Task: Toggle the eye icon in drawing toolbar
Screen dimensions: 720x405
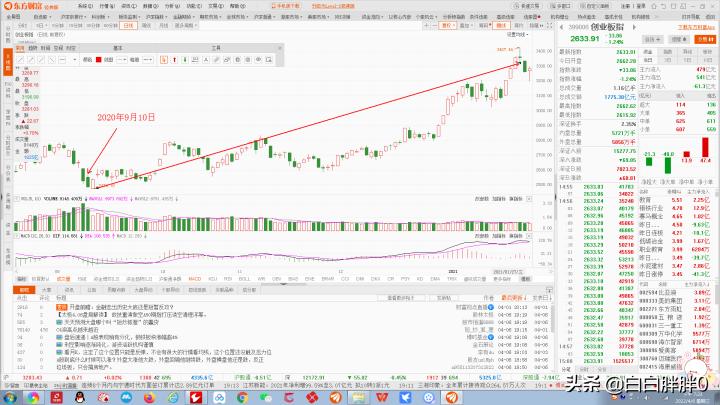Action: (x=259, y=60)
